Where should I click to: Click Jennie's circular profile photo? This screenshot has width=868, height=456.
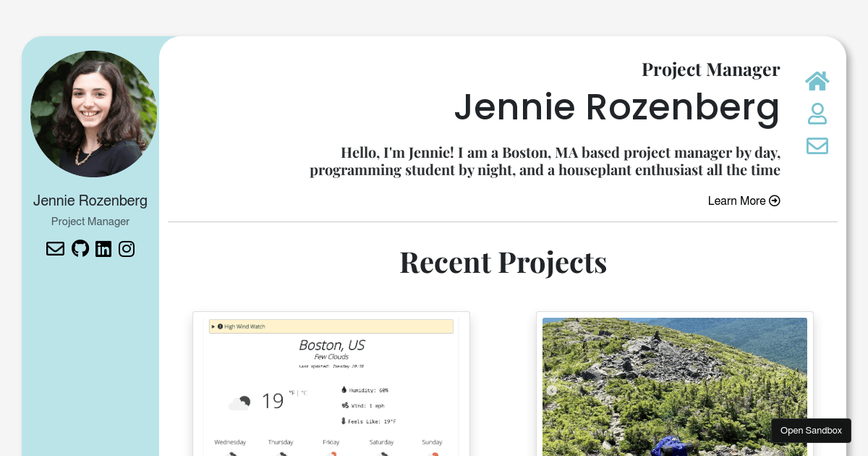(x=93, y=113)
